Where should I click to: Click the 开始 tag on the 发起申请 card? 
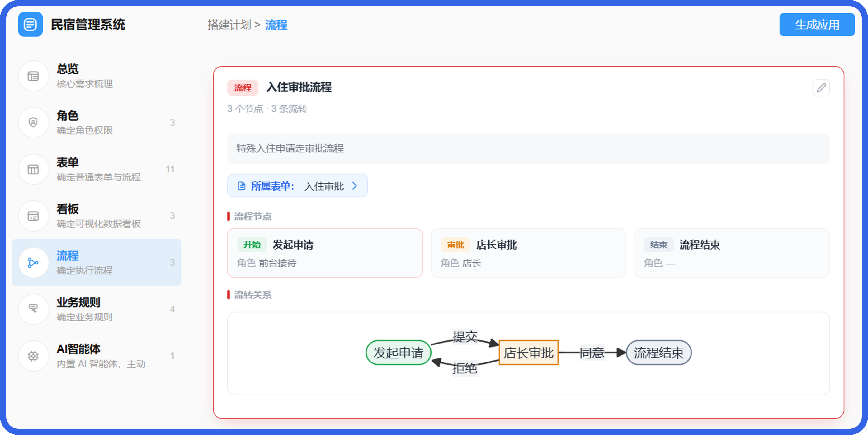(252, 245)
